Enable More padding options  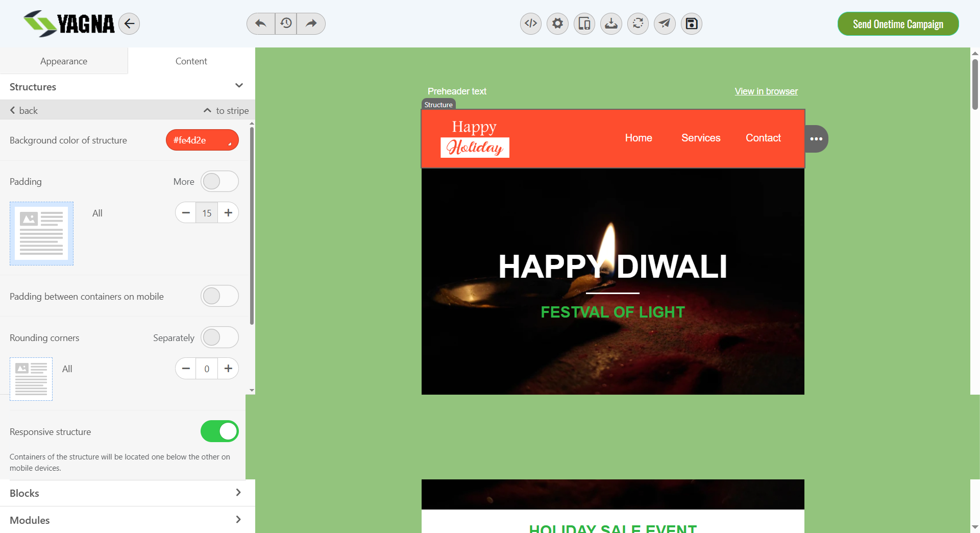click(x=219, y=181)
